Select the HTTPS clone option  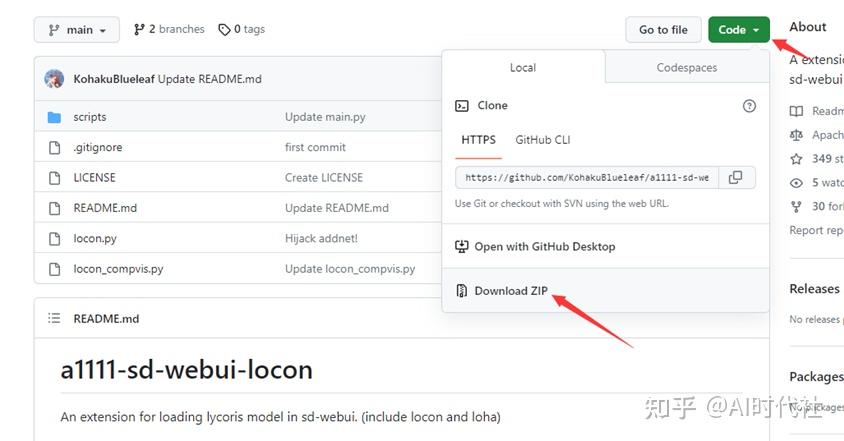click(x=478, y=140)
